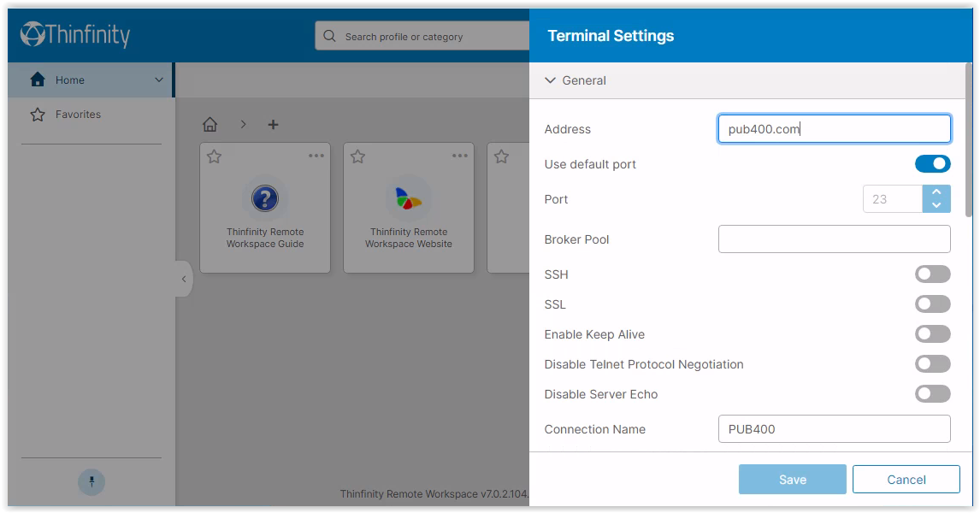This screenshot has width=980, height=513.
Task: Collapse the sidebar with arrow handle
Action: point(184,279)
